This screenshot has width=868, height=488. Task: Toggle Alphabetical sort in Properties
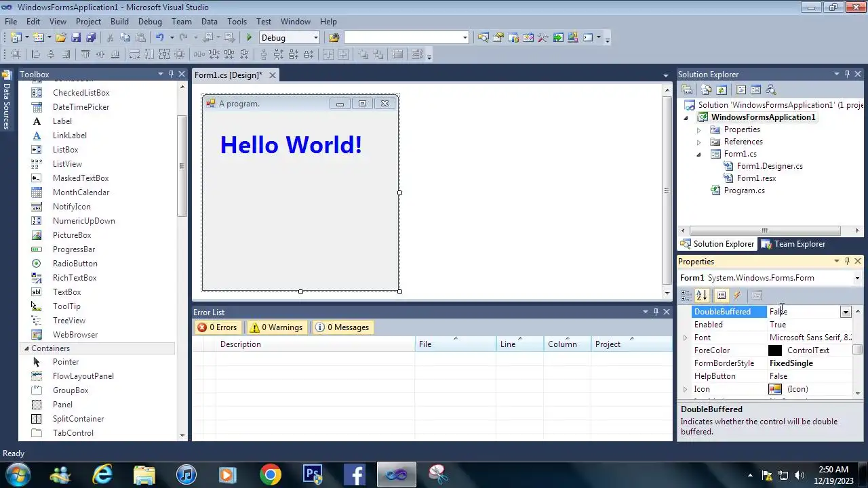coord(702,296)
